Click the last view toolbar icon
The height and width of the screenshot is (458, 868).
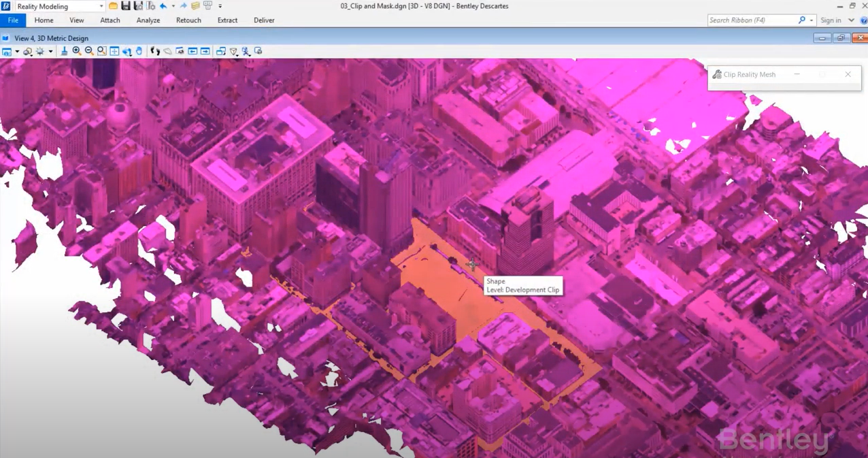click(x=258, y=51)
